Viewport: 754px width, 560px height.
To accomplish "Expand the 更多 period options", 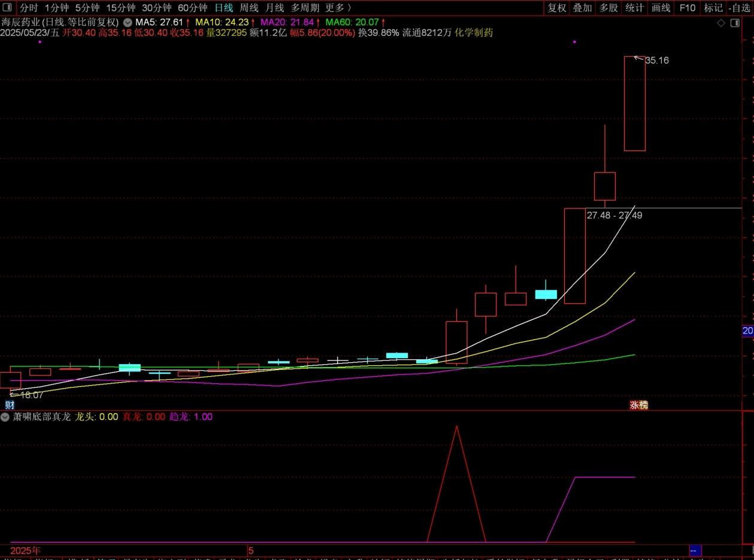I will (338, 8).
